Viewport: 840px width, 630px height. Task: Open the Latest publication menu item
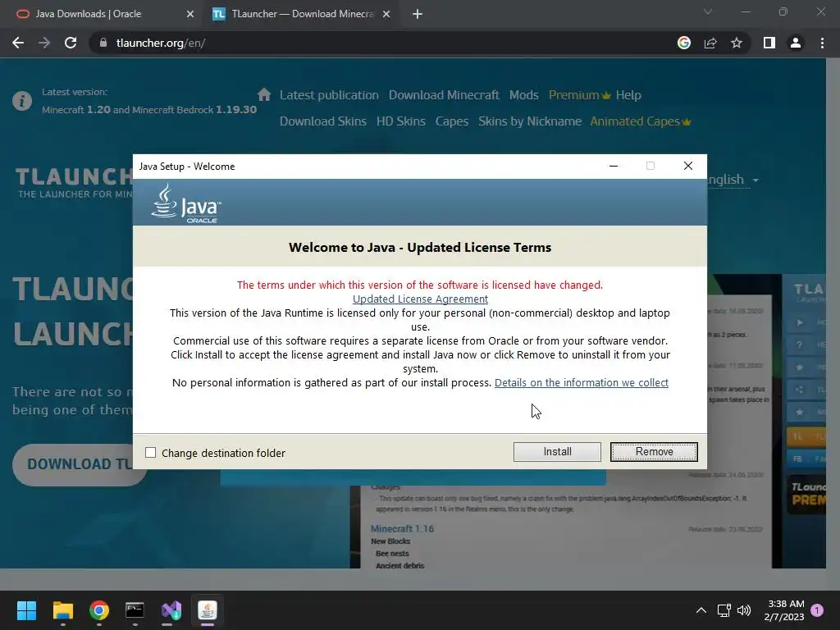pyautogui.click(x=329, y=95)
